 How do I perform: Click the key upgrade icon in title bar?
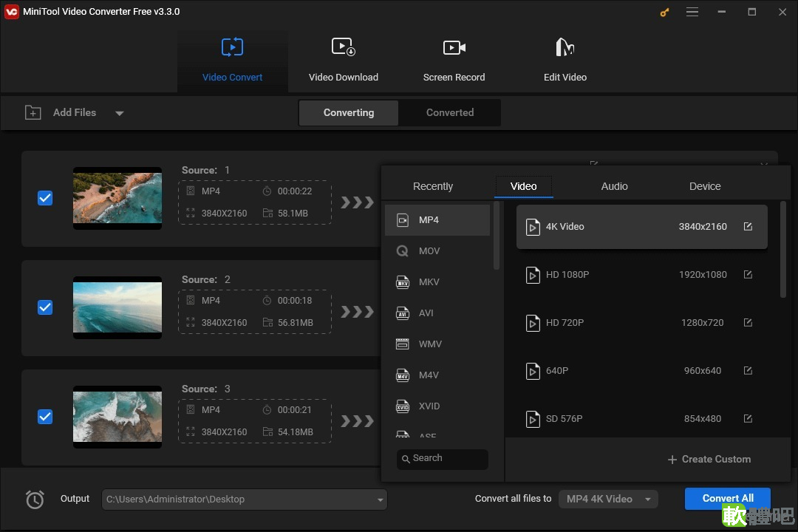click(665, 13)
